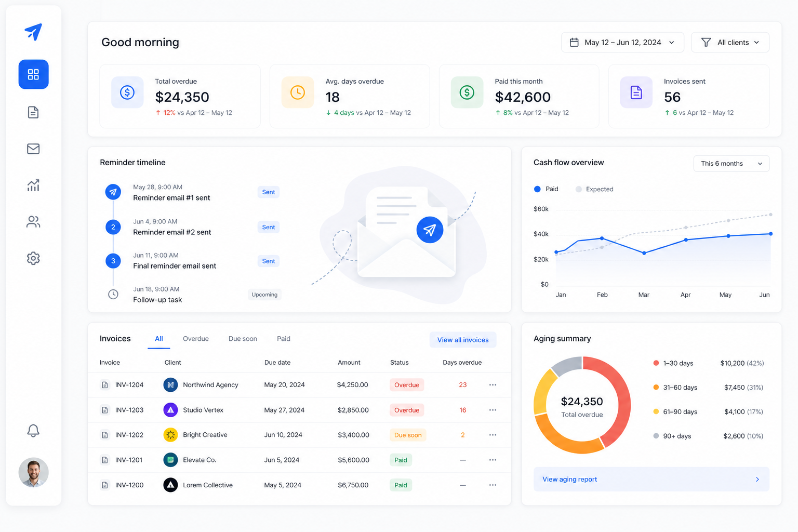Click document icon for INV-1202
Viewport: 798px width, 532px height.
click(105, 435)
